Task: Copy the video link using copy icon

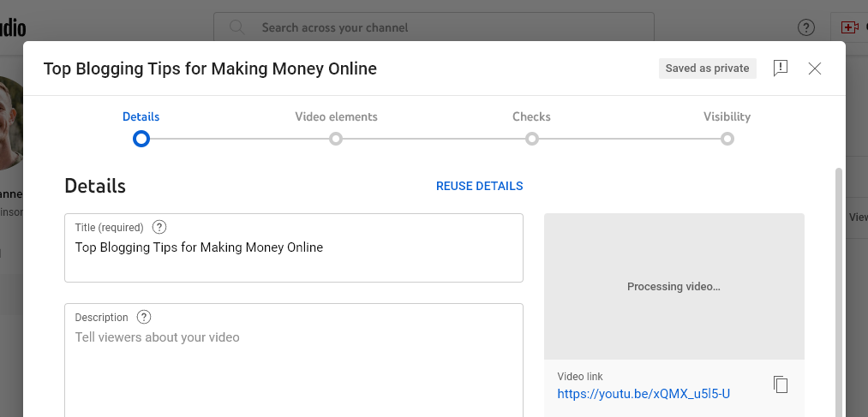Action: click(x=780, y=384)
